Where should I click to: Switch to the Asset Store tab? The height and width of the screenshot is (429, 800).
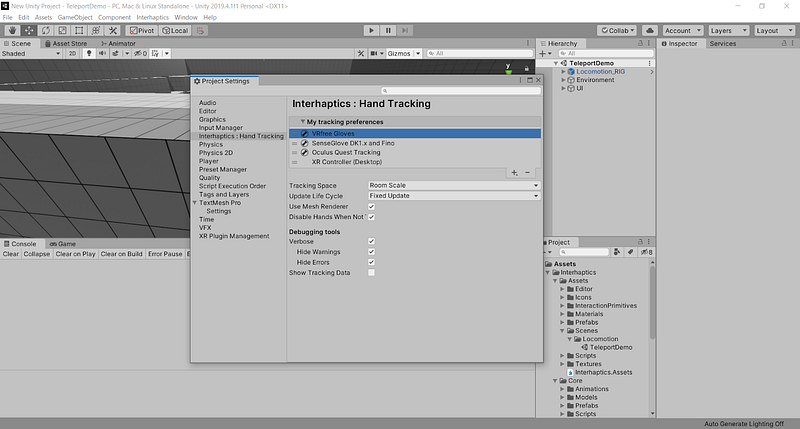point(66,43)
